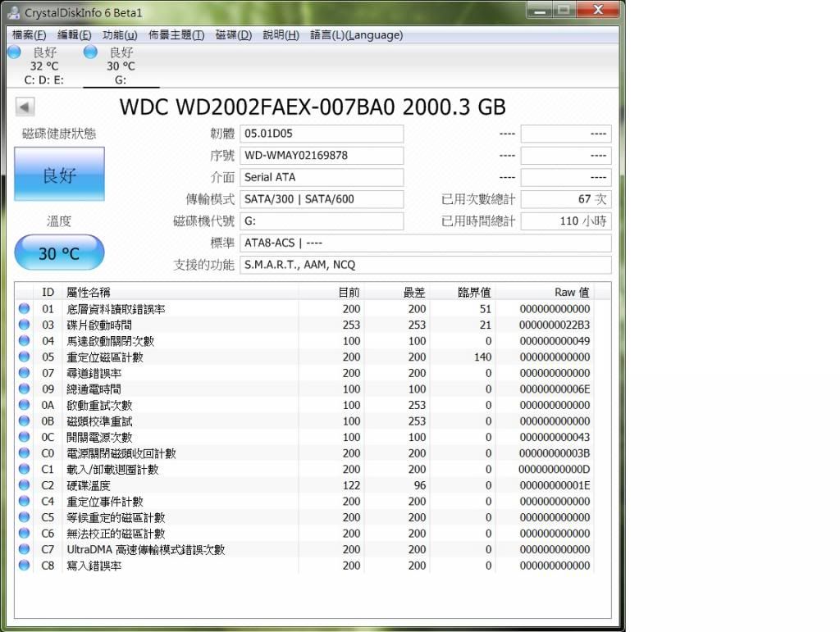Click status icon for attribute C8
This screenshot has width=840, height=632.
[x=24, y=566]
